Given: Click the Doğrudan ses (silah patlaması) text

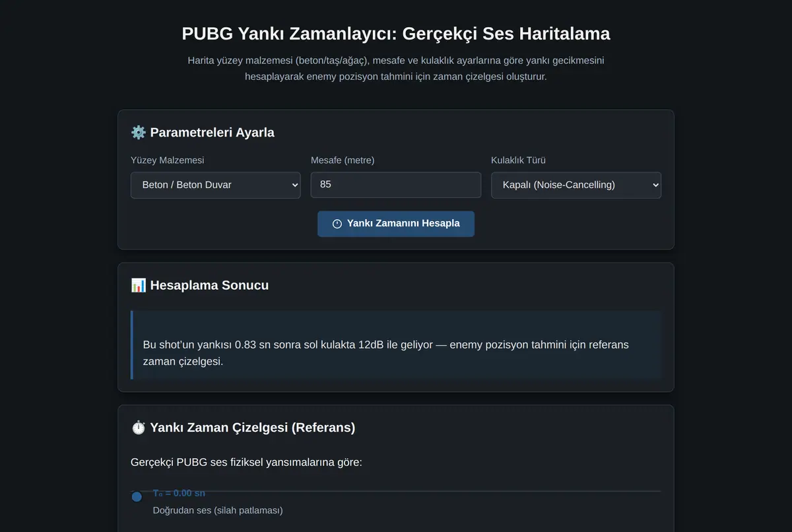Looking at the screenshot, I should (x=218, y=510).
